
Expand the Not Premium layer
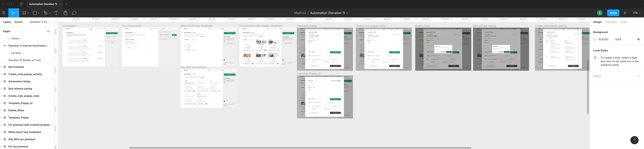click(x=1, y=67)
